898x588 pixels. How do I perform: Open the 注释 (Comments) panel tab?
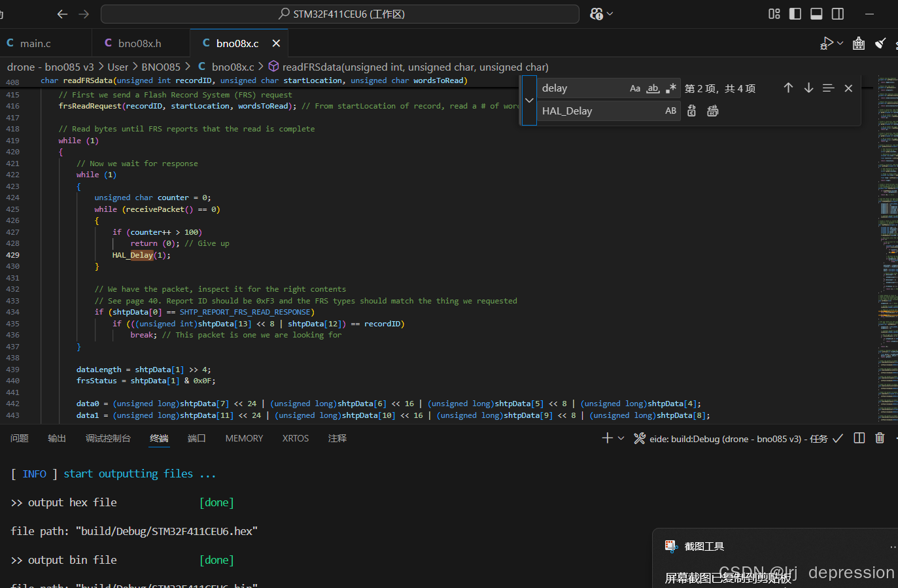coord(337,438)
